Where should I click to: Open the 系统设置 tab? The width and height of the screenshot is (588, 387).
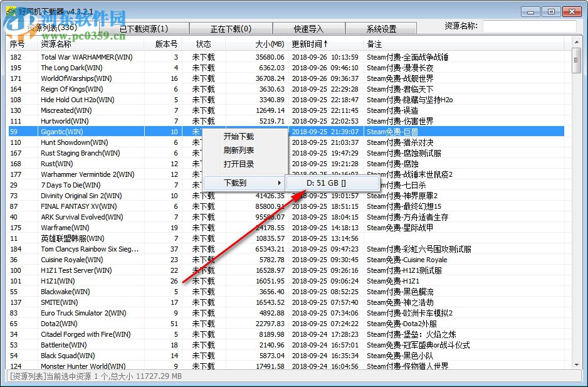pos(381,28)
